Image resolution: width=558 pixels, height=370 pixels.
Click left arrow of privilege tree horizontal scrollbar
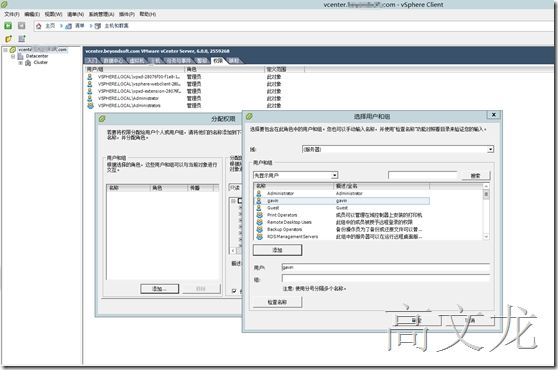[x=233, y=251]
